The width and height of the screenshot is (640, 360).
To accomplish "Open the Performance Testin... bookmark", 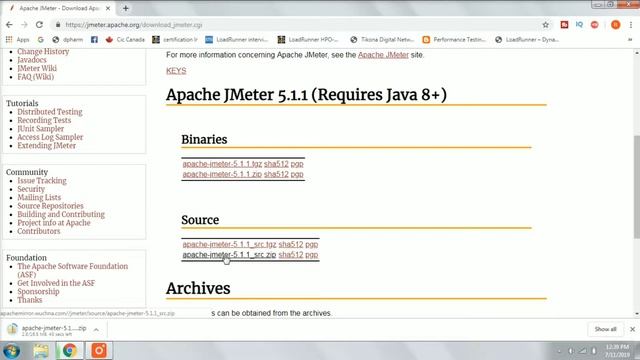I will pos(454,40).
